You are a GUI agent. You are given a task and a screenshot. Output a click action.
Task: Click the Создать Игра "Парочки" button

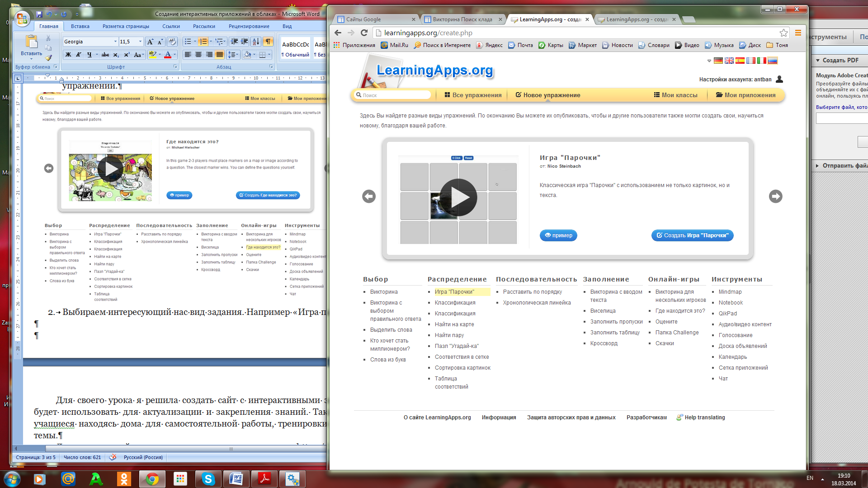point(692,235)
